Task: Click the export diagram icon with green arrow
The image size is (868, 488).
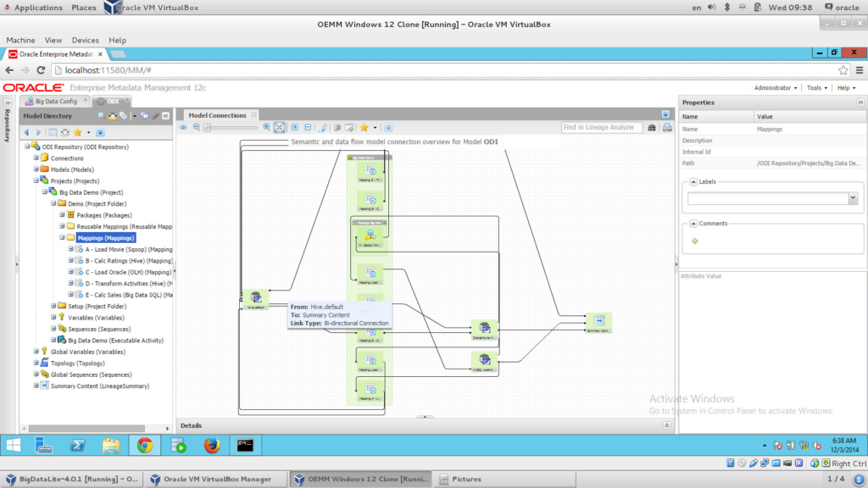Action: pyautogui.click(x=349, y=128)
